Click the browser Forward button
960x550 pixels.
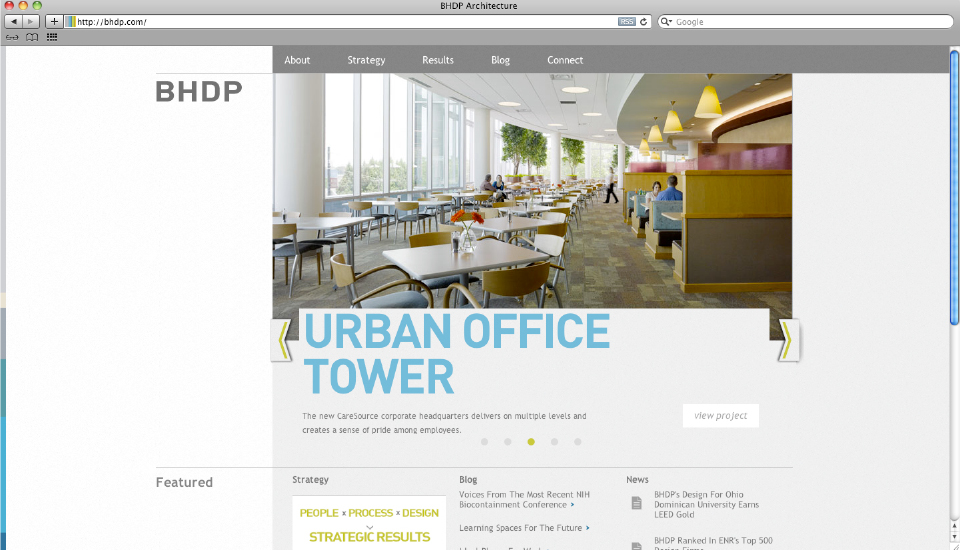click(32, 21)
